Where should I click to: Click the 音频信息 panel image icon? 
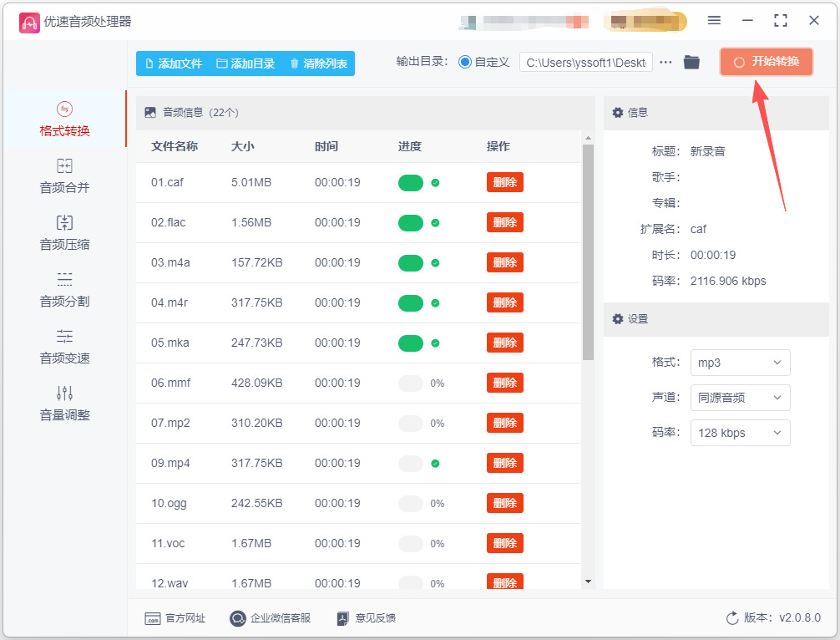coord(150,113)
